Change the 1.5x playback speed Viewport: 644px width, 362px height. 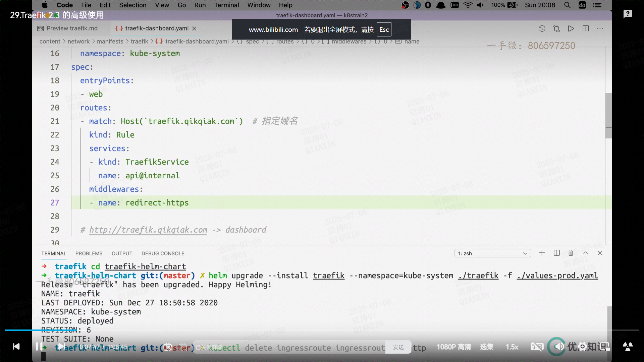(x=512, y=347)
